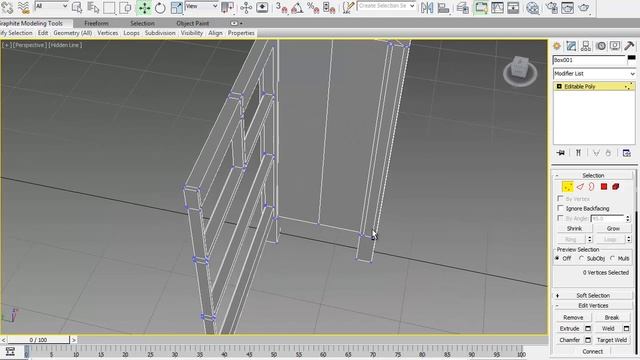
Task: Switch to the Object Paint ribbon tab
Action: (x=193, y=23)
